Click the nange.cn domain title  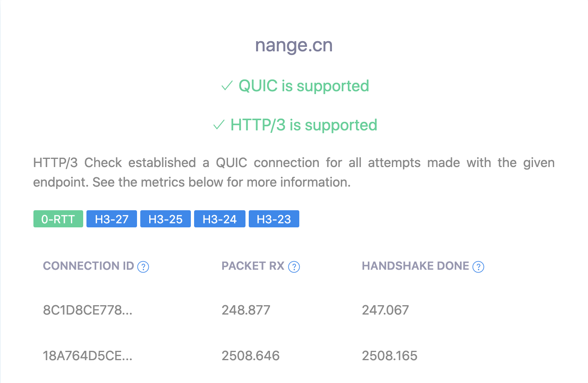click(x=294, y=45)
